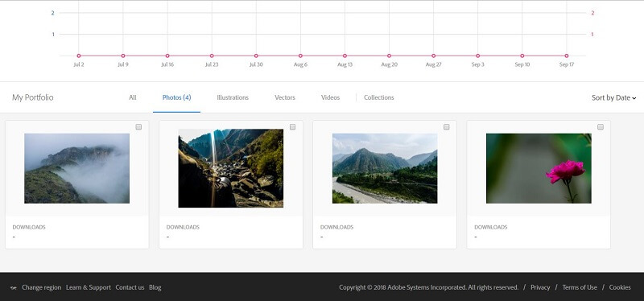The image size is (644, 301).
Task: Open the Blog footer link
Action: [x=155, y=287]
